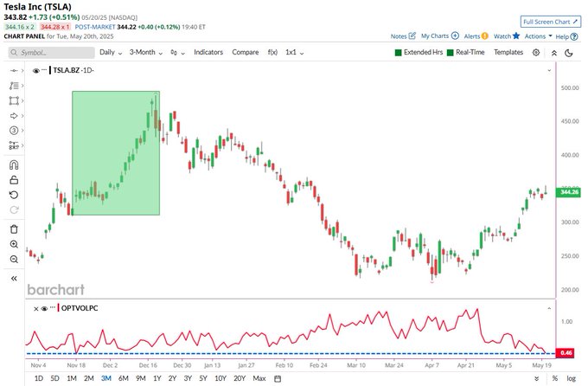
Task: Open the f(x) expressions tool
Action: coord(272,52)
